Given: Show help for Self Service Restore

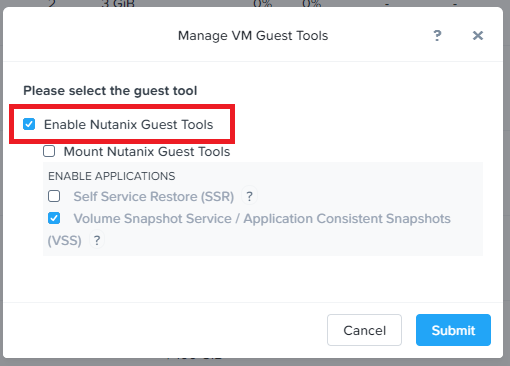Looking at the screenshot, I should pos(249,196).
